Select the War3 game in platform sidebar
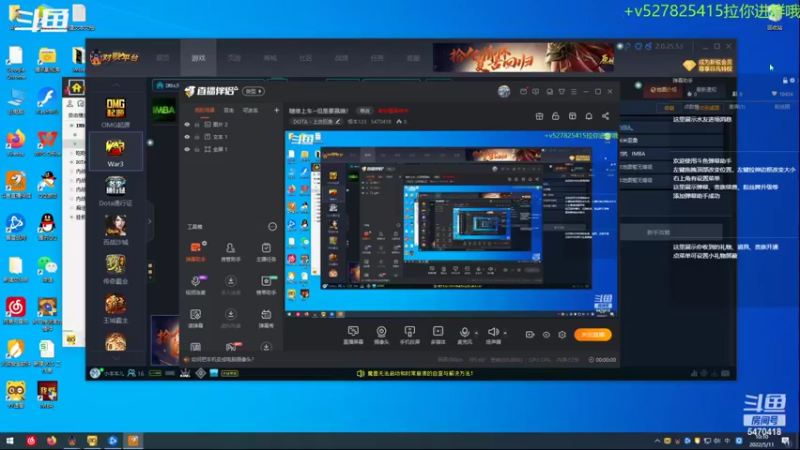The image size is (800, 450). click(x=115, y=152)
